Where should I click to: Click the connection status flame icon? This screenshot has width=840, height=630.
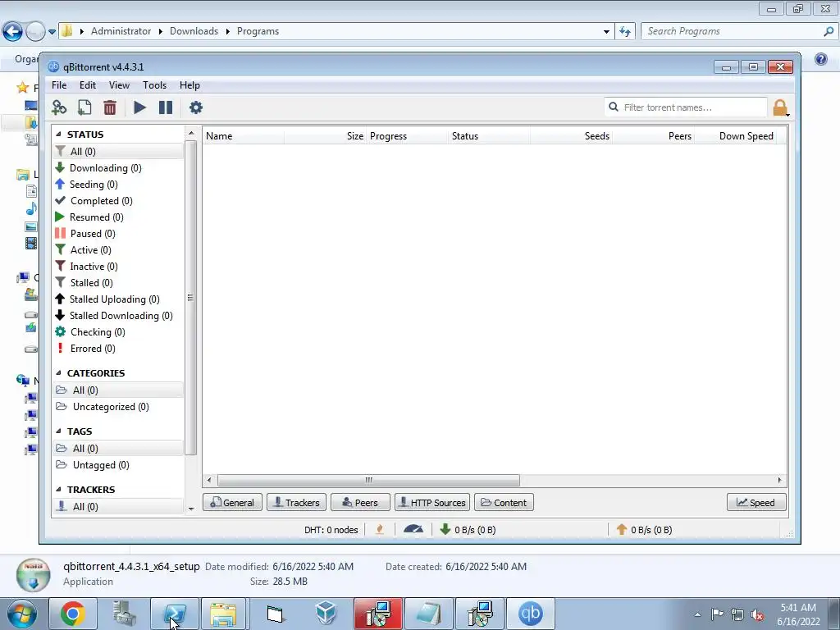[380, 530]
